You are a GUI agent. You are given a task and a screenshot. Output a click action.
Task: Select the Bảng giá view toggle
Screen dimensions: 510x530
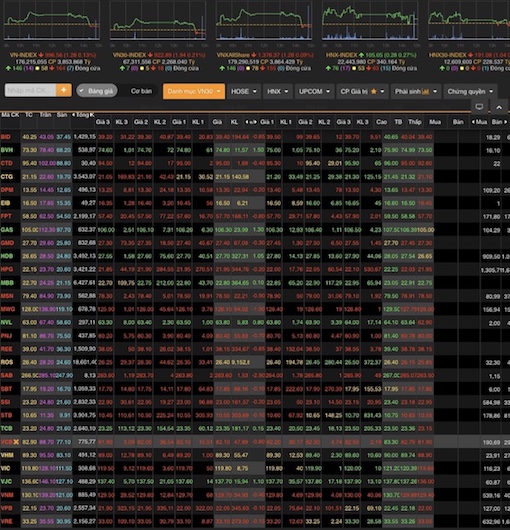point(97,91)
